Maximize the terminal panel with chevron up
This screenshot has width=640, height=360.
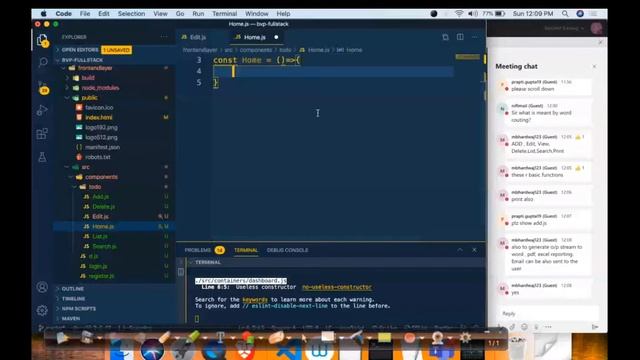[x=460, y=250]
